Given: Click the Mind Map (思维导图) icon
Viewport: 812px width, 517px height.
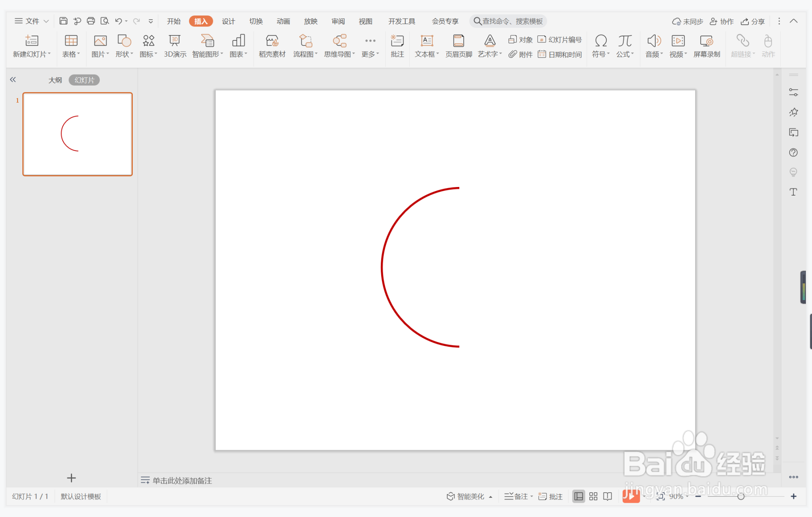Looking at the screenshot, I should [x=340, y=46].
